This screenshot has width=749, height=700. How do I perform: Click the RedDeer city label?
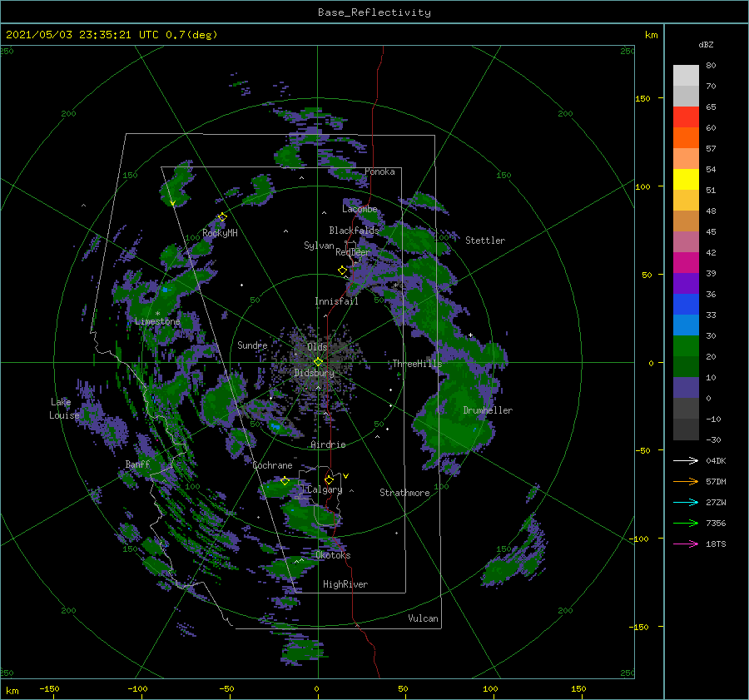(x=353, y=252)
